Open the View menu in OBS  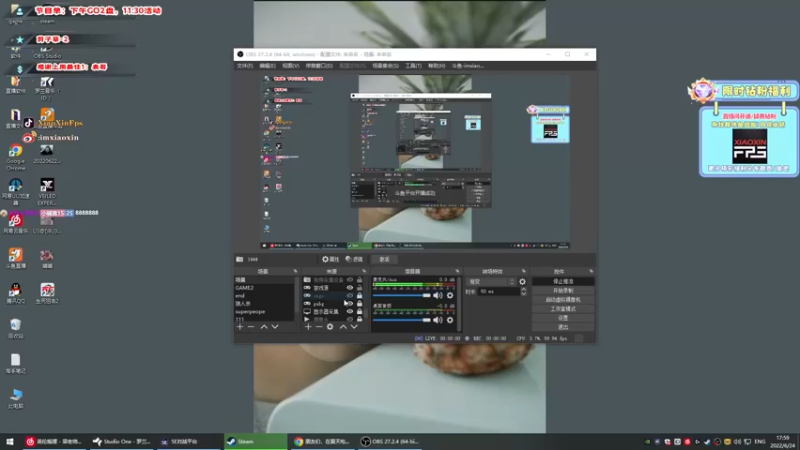point(290,66)
